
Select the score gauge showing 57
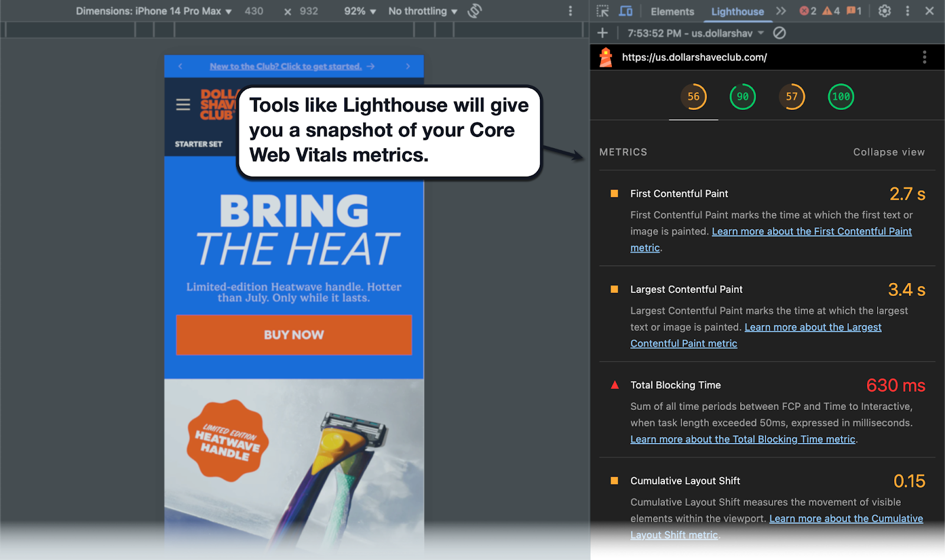(x=792, y=97)
